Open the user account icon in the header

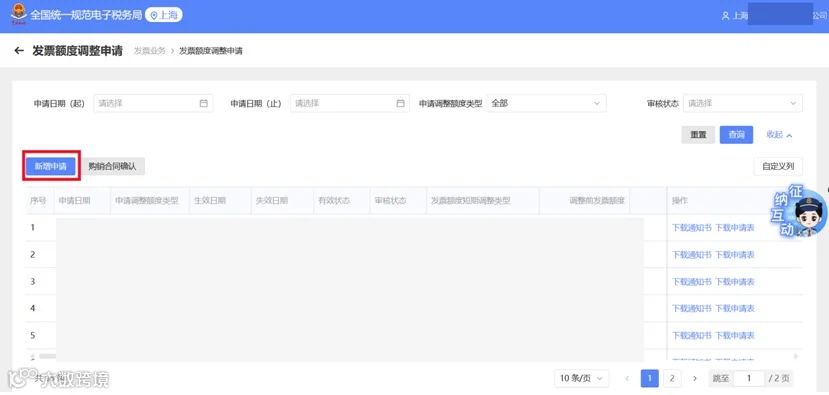[x=725, y=16]
